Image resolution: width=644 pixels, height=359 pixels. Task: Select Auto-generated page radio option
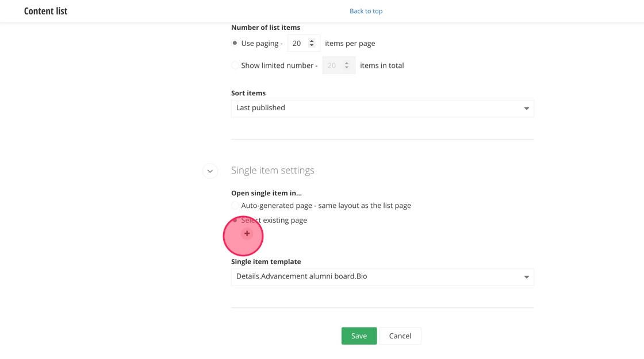point(235,206)
